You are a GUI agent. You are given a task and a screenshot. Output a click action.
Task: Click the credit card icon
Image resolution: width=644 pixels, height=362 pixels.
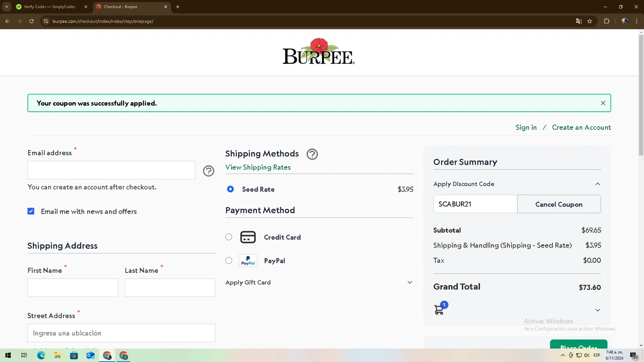click(248, 237)
